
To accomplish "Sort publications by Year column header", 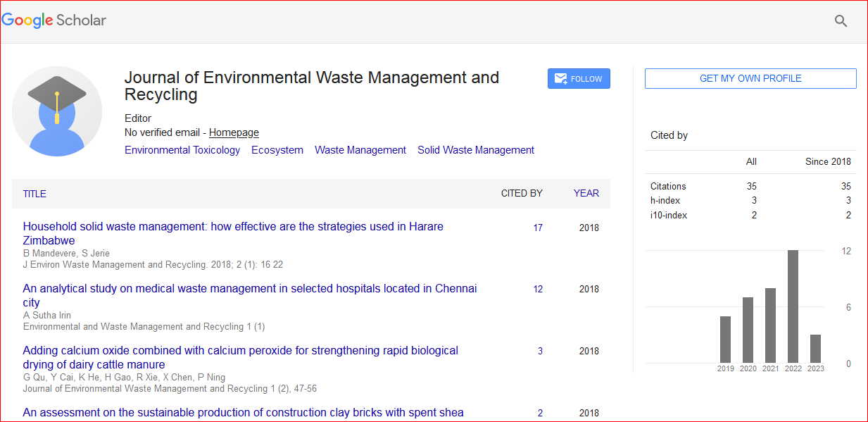I will (x=586, y=193).
